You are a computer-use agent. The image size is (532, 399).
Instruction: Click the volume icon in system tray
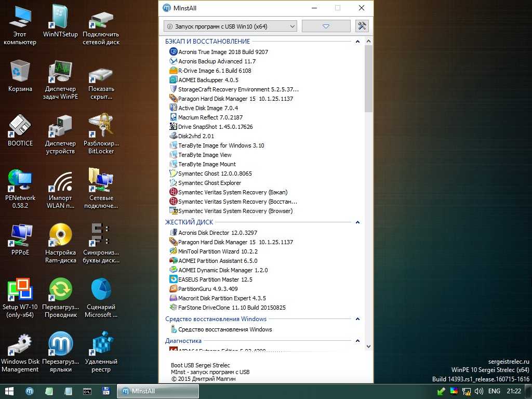click(478, 391)
